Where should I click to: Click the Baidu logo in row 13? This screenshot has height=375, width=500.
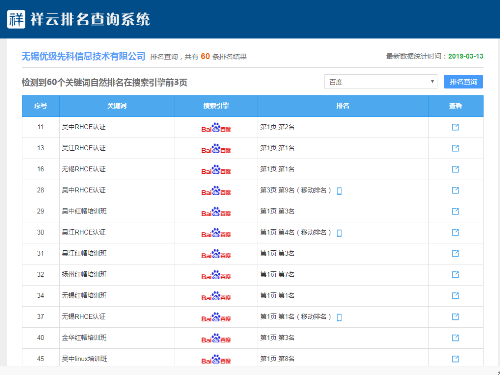(216, 149)
